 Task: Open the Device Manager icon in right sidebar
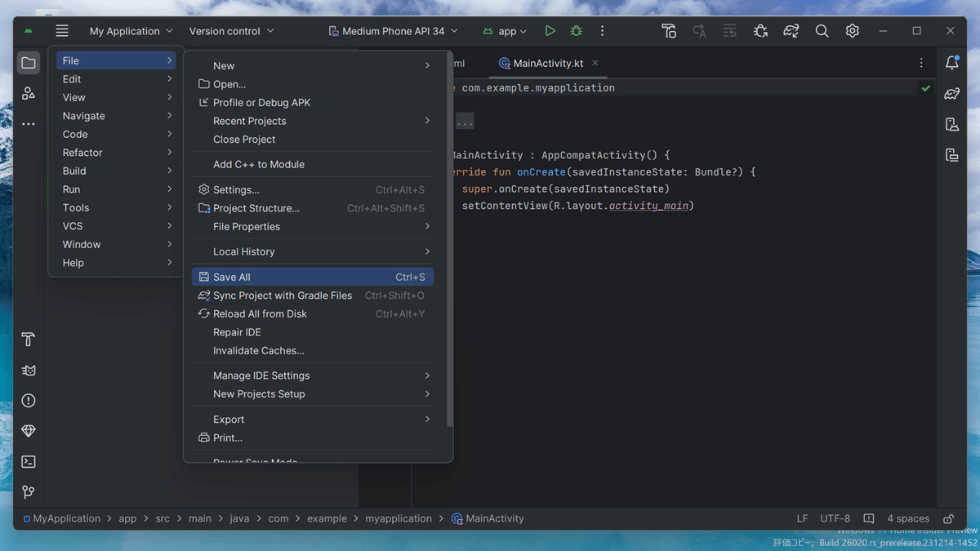tap(951, 124)
